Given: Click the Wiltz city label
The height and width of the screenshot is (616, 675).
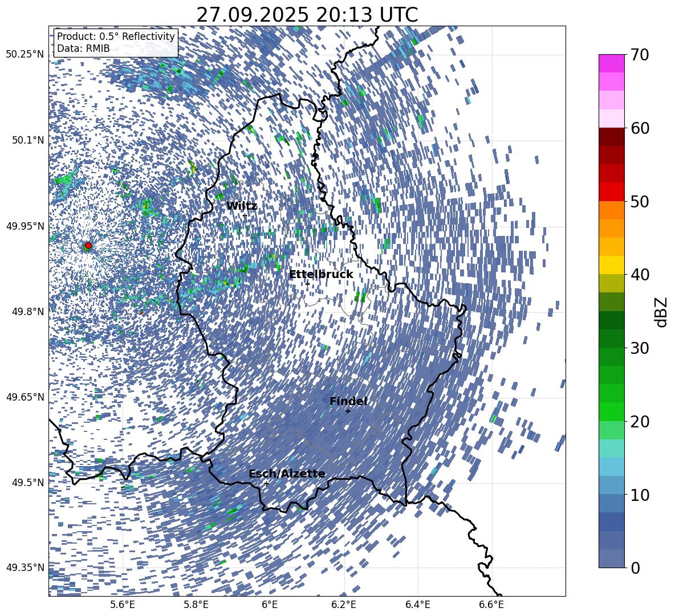Looking at the screenshot, I should 242,206.
